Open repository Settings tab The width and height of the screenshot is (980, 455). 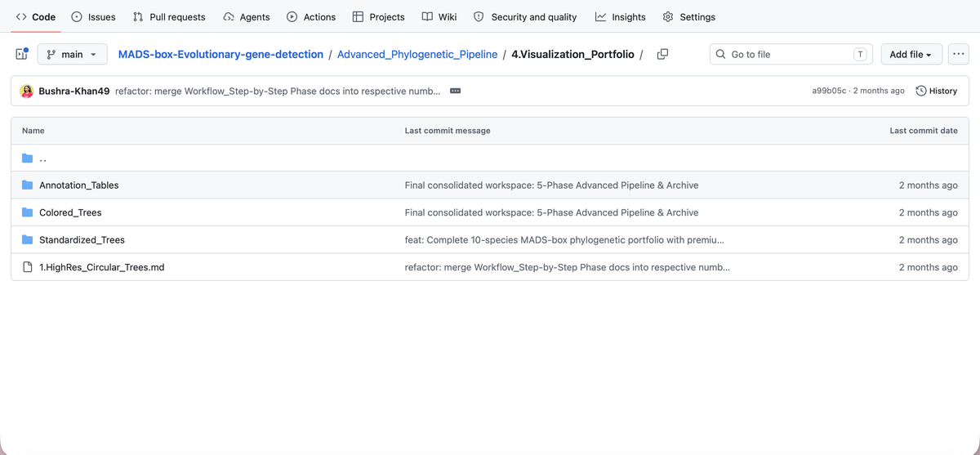(x=688, y=16)
